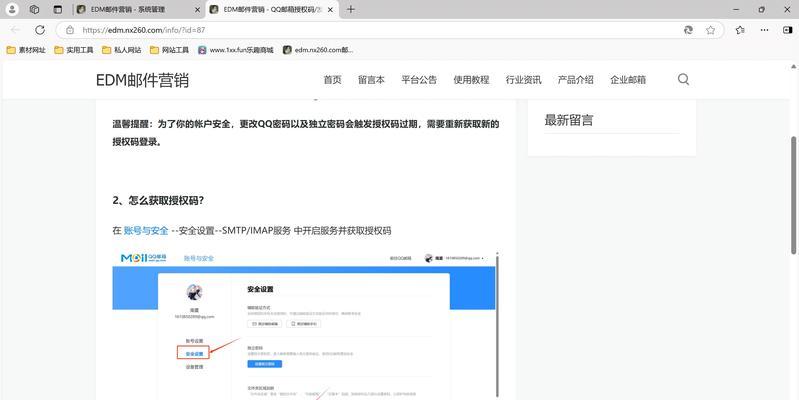This screenshot has height=400, width=799.
Task: Go back to the previous page
Action: pos(16,30)
